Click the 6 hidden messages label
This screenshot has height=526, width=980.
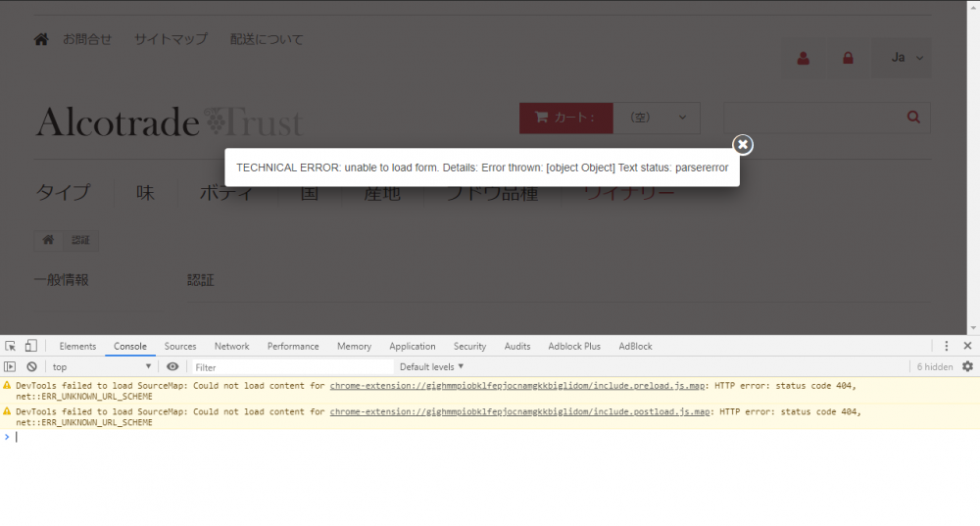(934, 366)
